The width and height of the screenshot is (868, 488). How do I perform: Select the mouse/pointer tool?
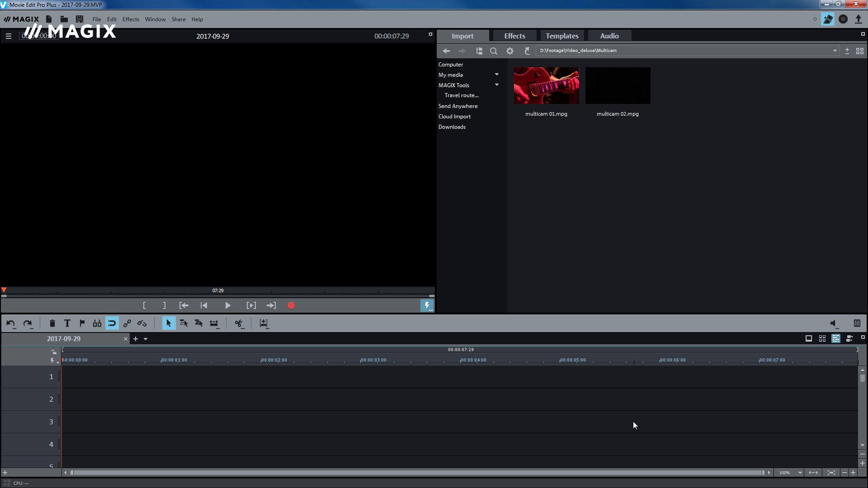click(169, 324)
